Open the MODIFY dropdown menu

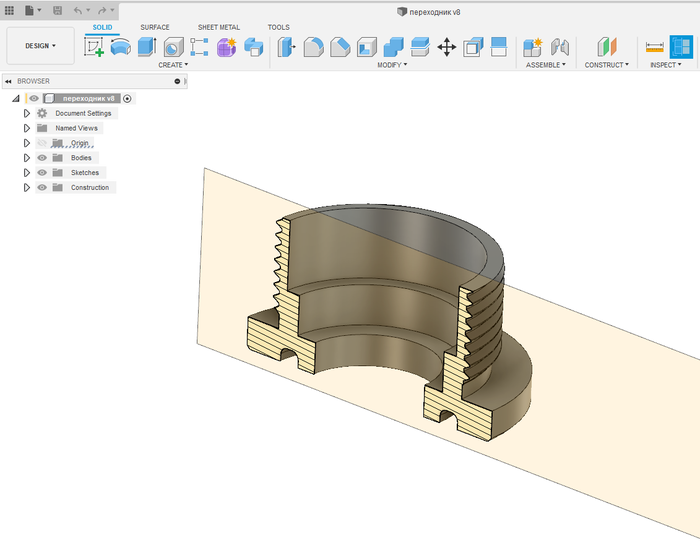392,65
